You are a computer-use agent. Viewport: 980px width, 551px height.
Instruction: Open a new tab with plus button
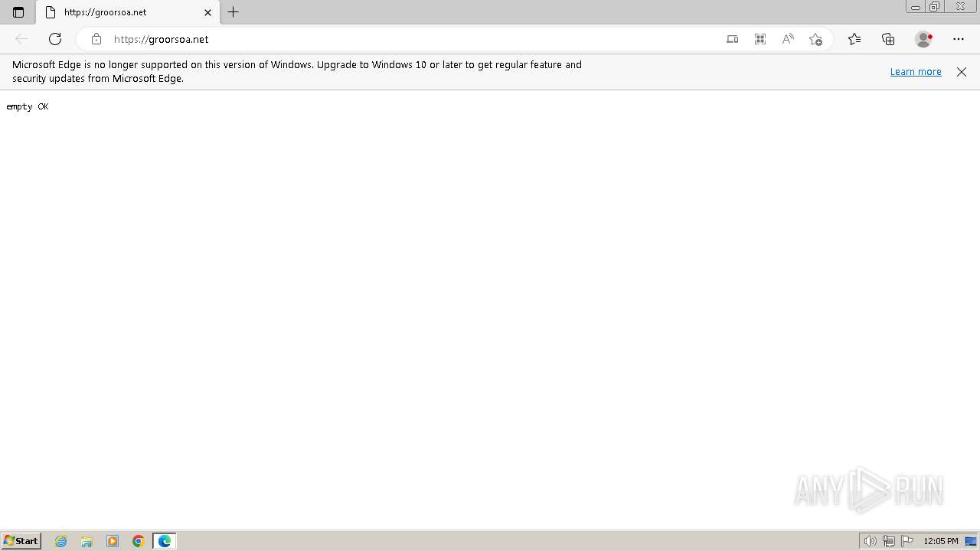(x=234, y=12)
